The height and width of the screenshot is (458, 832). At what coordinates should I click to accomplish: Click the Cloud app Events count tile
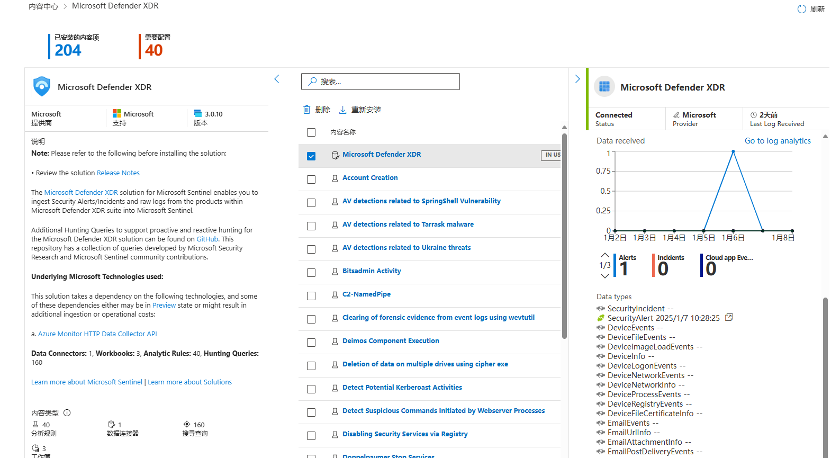coord(727,265)
